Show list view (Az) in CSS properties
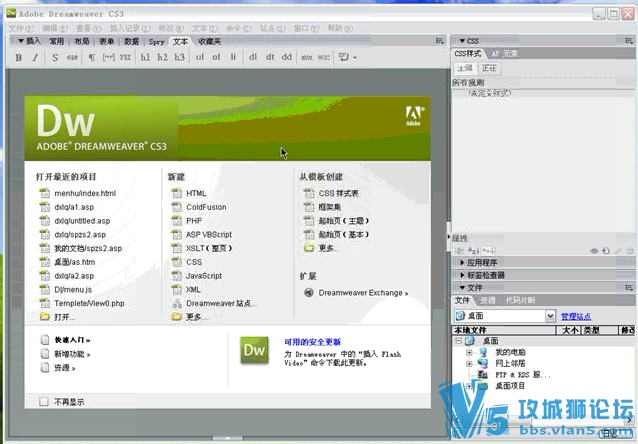This screenshot has height=444, width=638. pyautogui.click(x=474, y=251)
